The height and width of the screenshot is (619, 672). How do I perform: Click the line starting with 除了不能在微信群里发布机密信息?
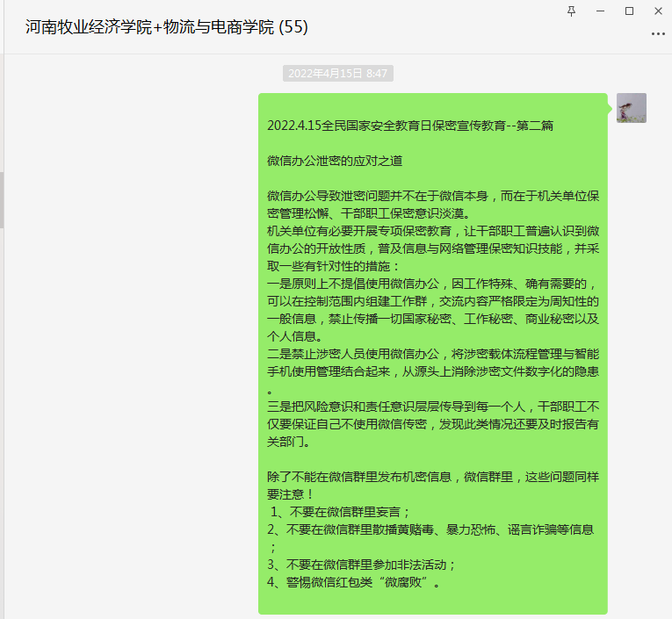tap(430, 486)
